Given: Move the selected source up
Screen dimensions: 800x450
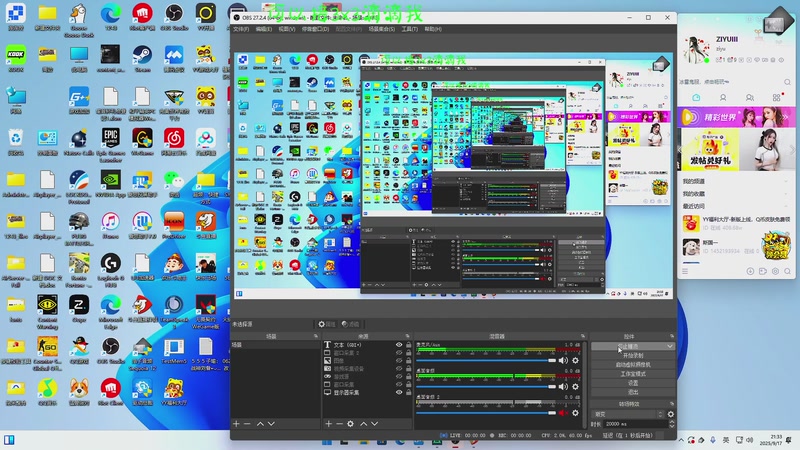Looking at the screenshot, I should [x=364, y=423].
